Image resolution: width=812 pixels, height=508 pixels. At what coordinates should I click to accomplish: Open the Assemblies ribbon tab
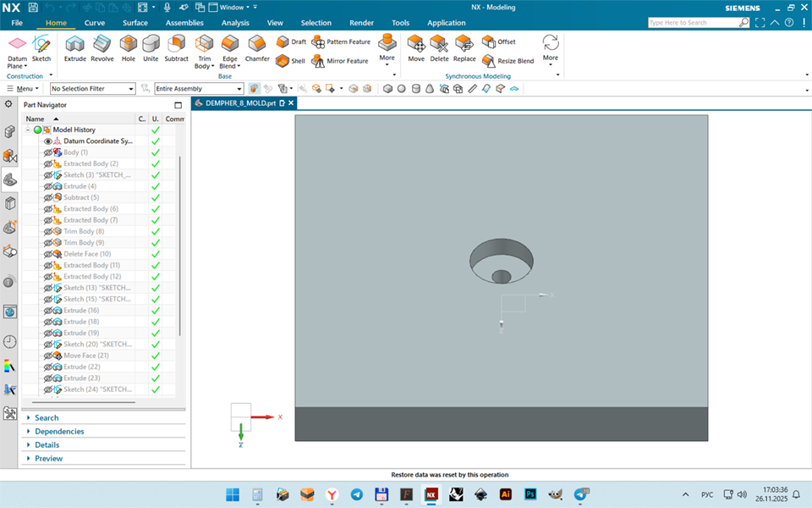184,23
